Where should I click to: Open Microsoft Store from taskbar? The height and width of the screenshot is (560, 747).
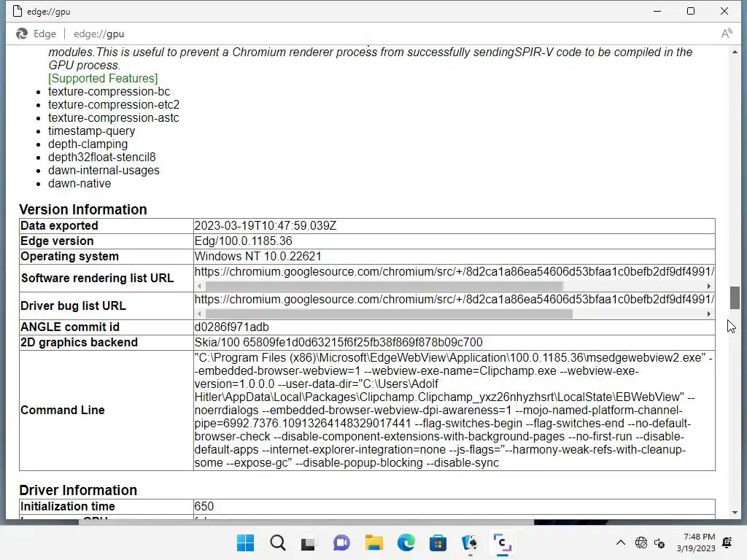(x=438, y=542)
